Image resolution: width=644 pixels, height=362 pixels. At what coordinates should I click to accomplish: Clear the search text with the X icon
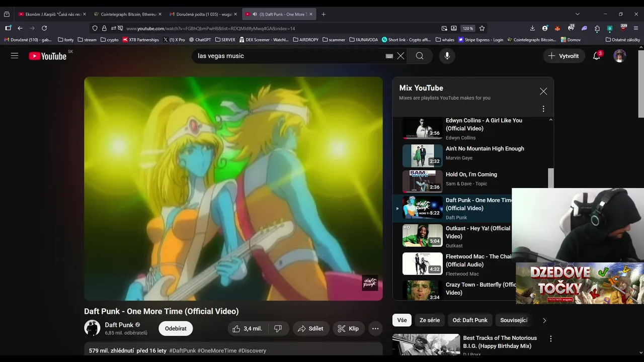(400, 56)
